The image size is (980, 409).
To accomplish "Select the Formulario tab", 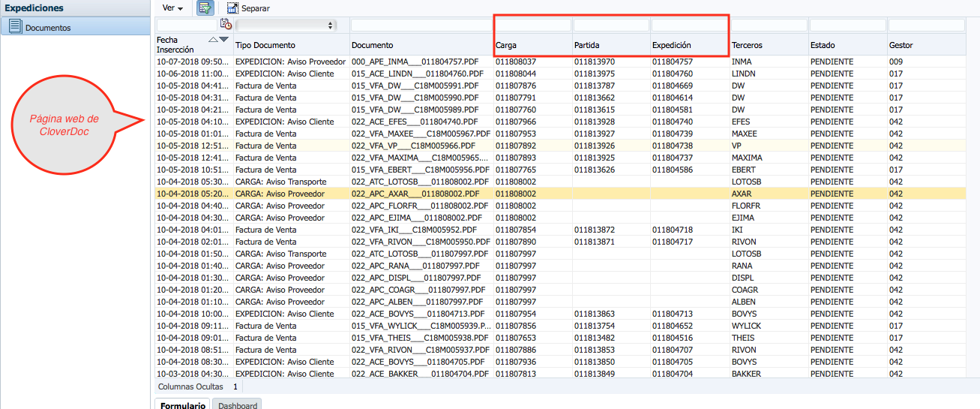I will [x=183, y=405].
